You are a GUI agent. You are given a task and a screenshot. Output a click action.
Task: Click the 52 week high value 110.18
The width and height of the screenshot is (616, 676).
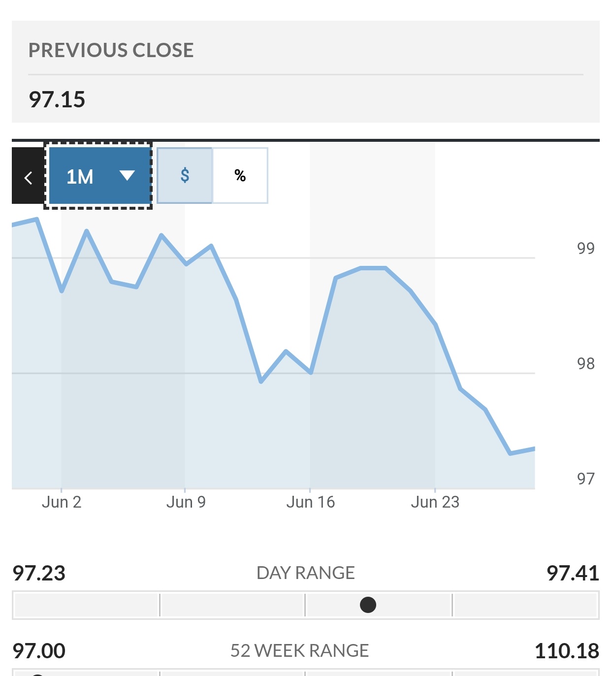pos(567,651)
